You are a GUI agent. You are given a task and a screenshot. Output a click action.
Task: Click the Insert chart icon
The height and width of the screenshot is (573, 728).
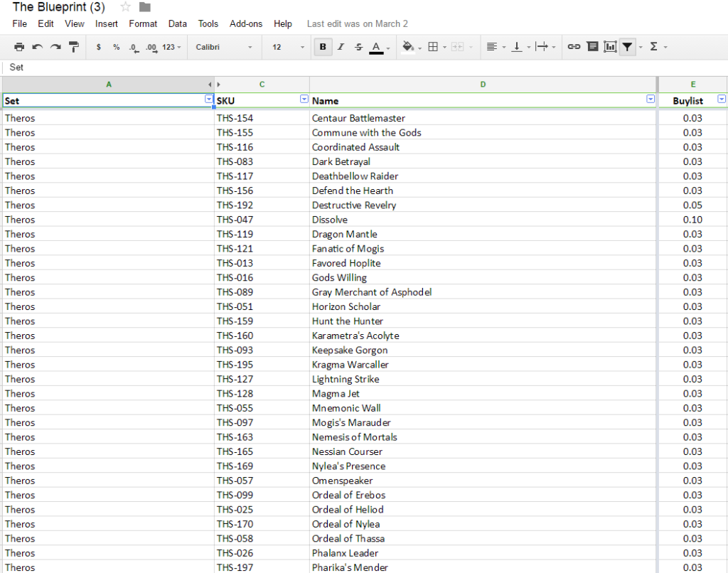[610, 47]
